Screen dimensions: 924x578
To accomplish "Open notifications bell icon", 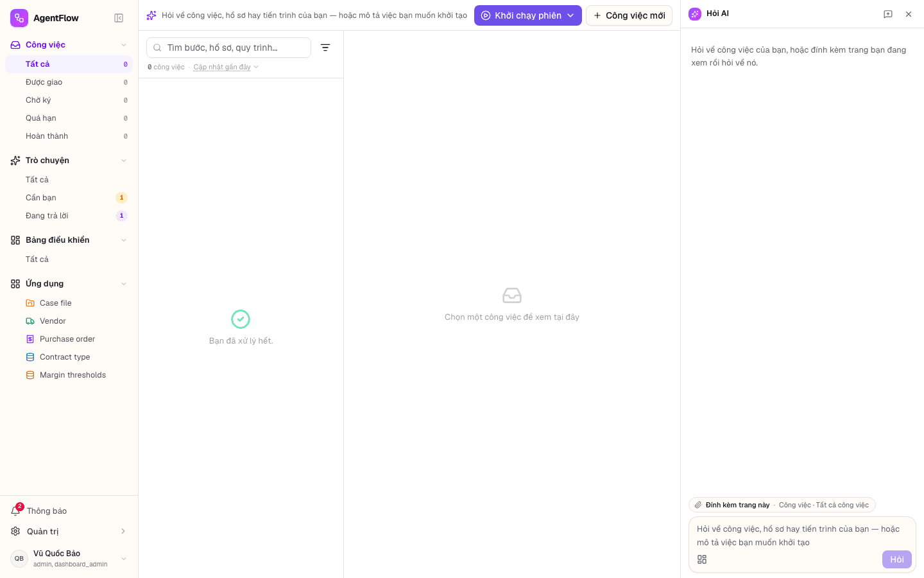I will pos(15,511).
